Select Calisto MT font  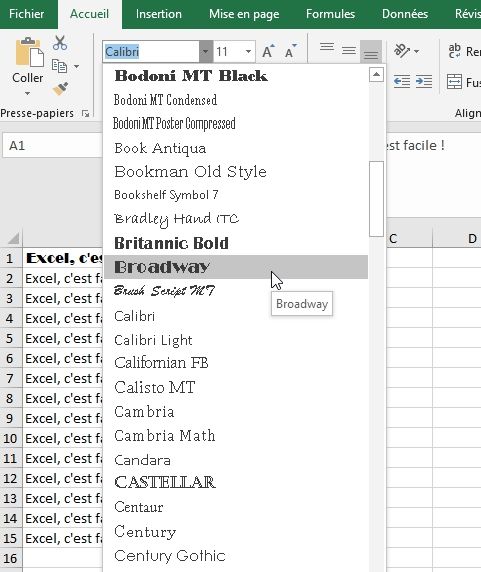pos(236,387)
